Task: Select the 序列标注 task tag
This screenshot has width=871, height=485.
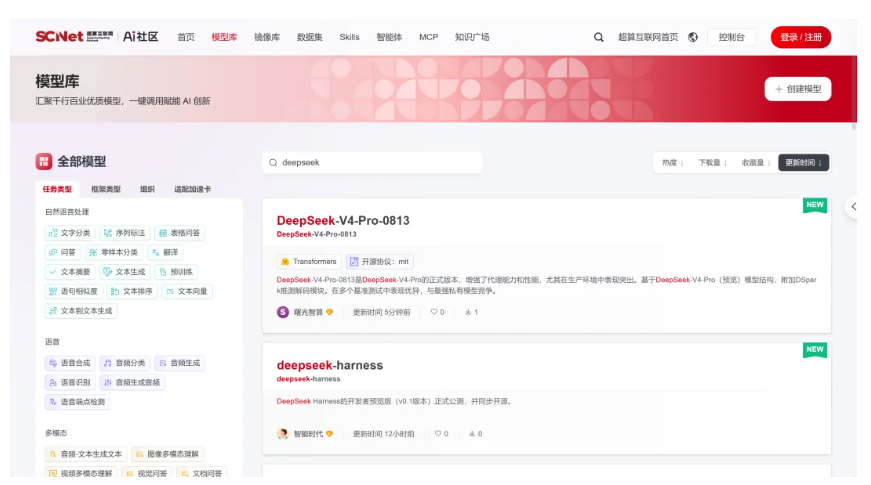Action: click(125, 233)
